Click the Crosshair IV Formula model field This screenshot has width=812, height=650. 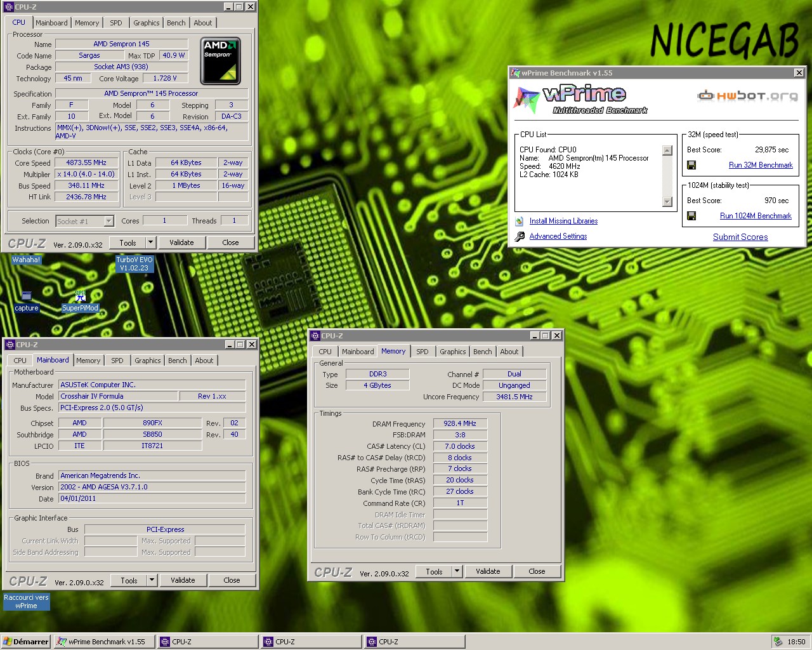pos(118,396)
